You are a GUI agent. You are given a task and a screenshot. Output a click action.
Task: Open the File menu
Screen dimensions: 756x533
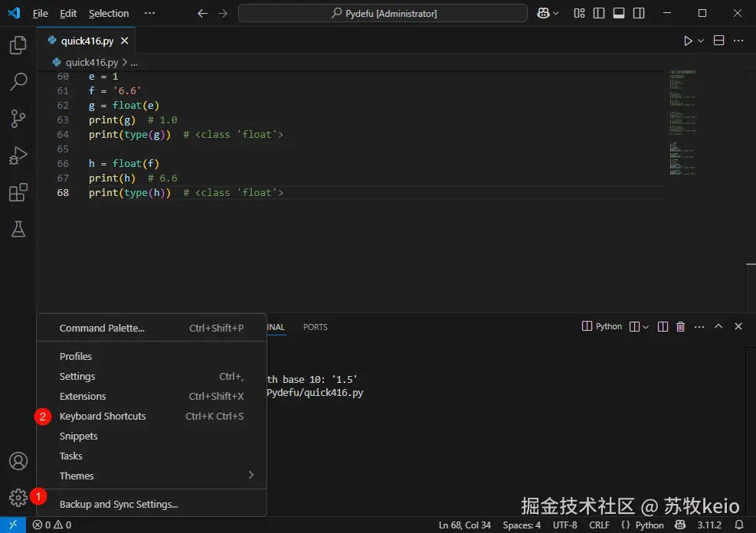pos(40,14)
